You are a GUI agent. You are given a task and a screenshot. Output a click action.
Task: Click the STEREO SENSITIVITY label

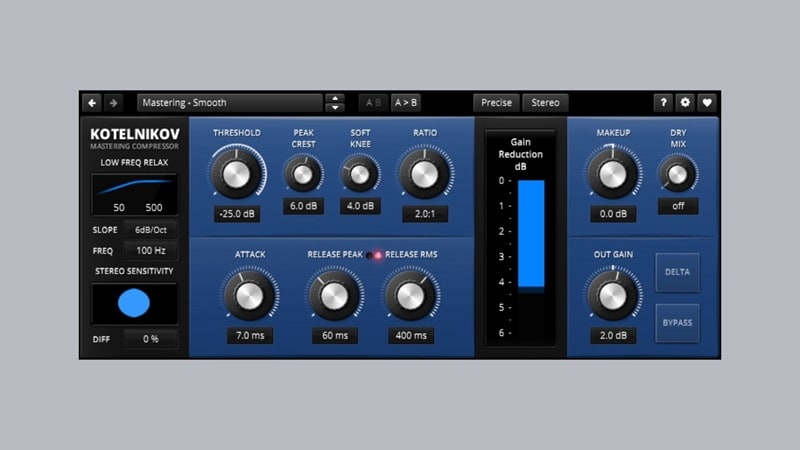coord(134,271)
